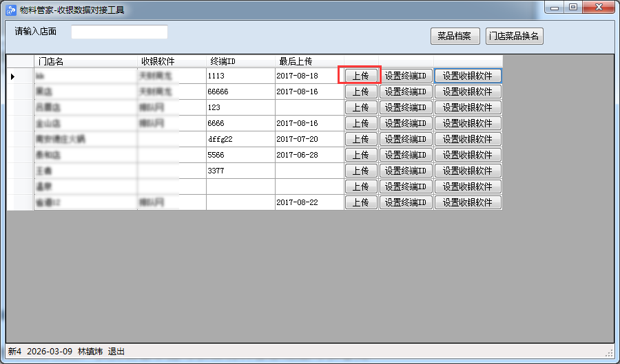Click the 门店菜品换名 button

coord(514,36)
